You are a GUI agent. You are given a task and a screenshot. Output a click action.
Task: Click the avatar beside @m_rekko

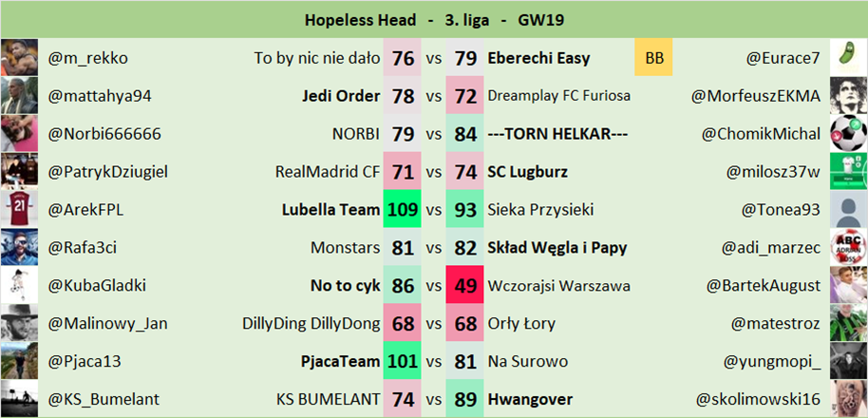click(x=19, y=58)
